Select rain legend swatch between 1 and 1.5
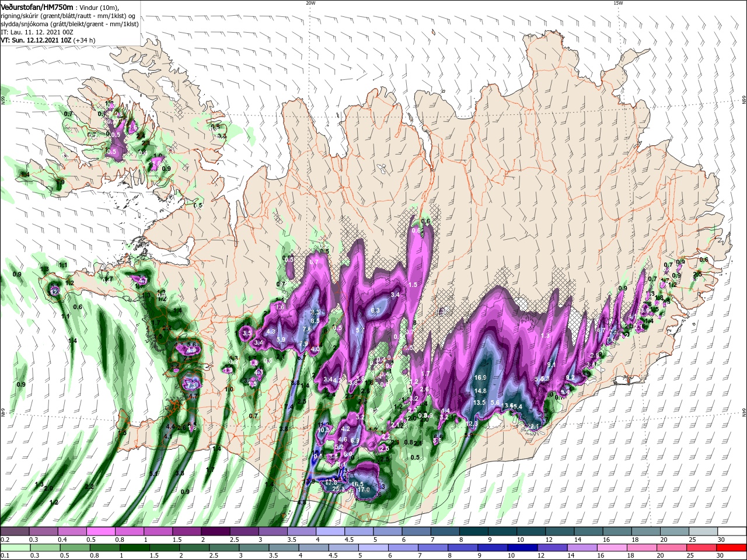 tap(135, 547)
